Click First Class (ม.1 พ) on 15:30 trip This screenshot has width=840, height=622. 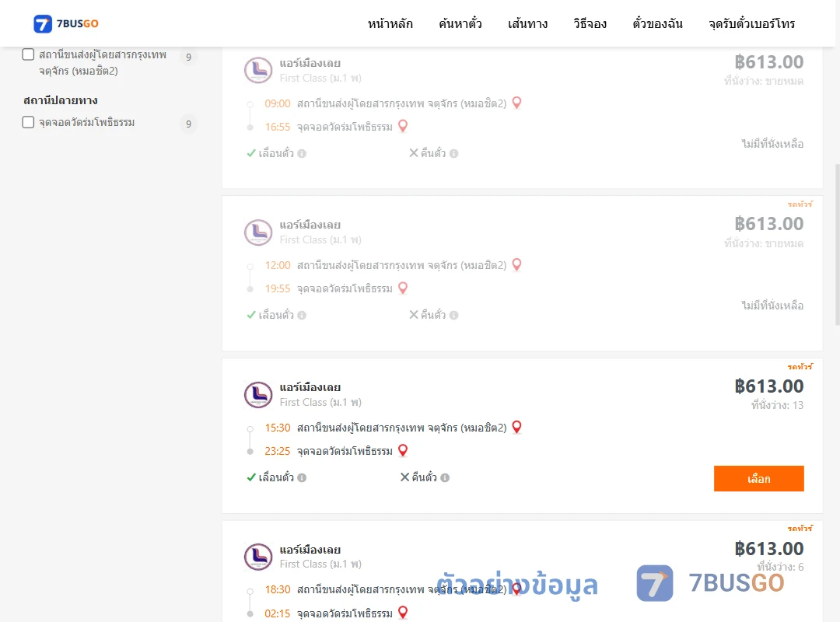pyautogui.click(x=320, y=402)
